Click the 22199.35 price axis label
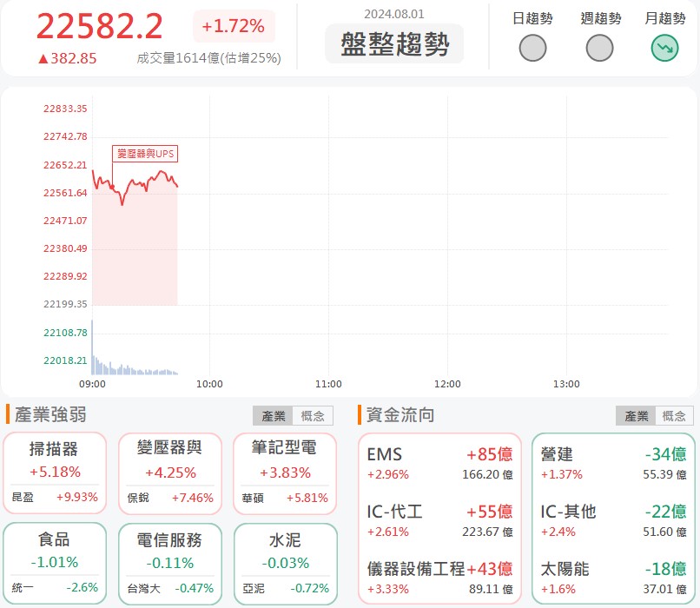 tap(65, 304)
